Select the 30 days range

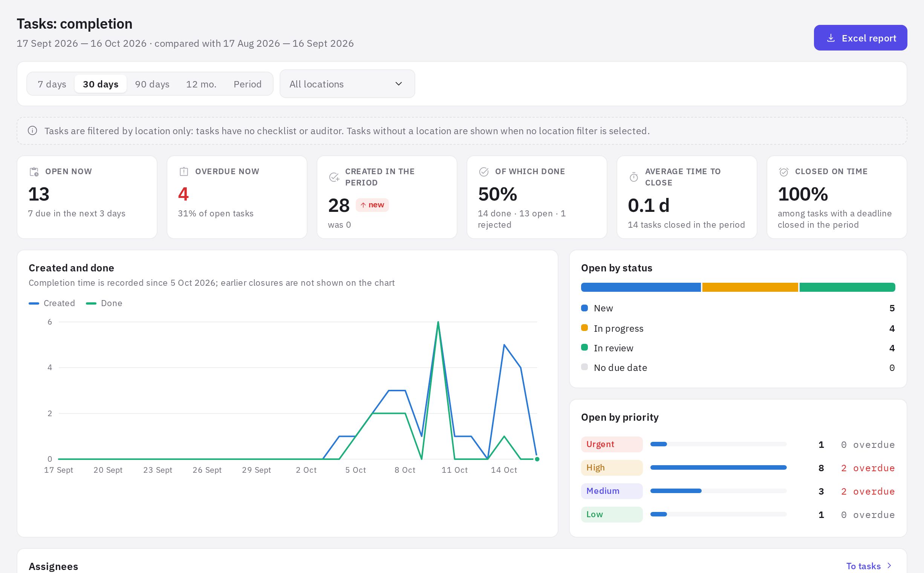point(100,84)
